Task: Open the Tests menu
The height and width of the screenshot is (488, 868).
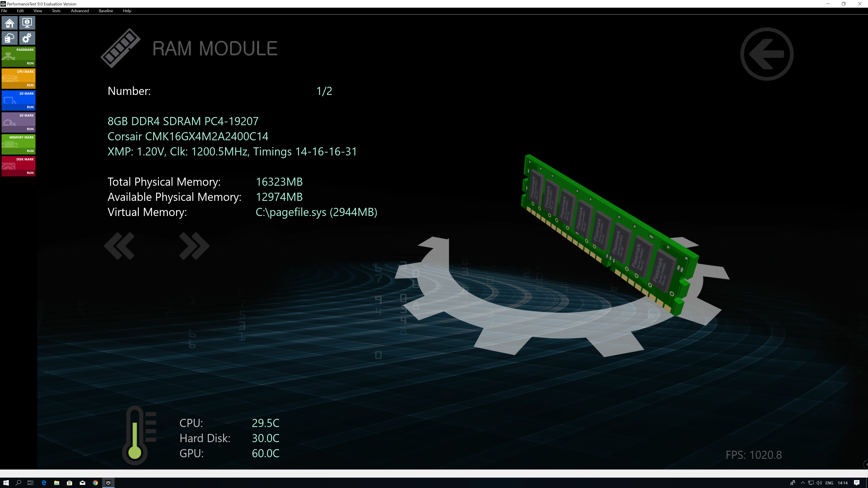Action: click(56, 11)
